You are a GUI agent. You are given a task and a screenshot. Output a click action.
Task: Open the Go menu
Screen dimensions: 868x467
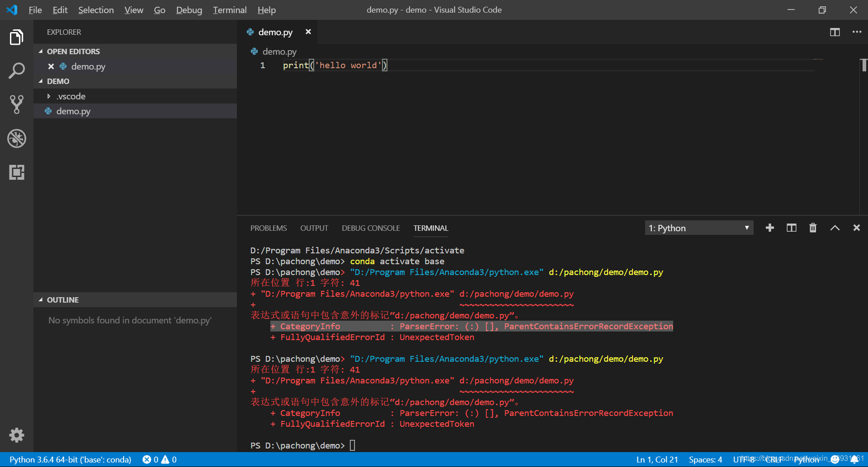[160, 10]
